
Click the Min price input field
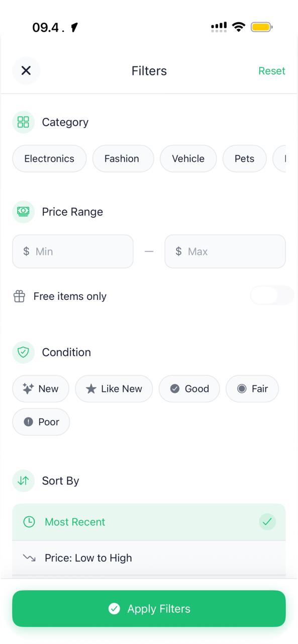click(x=72, y=251)
